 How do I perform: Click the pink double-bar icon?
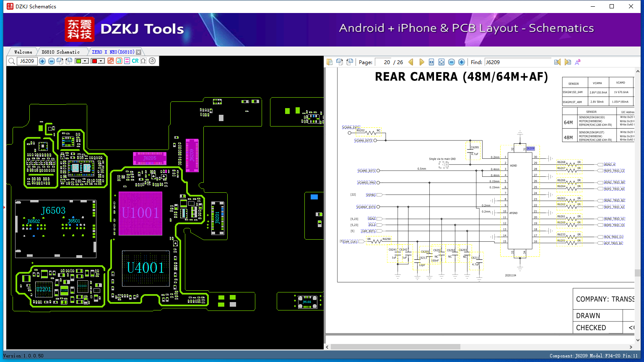127,61
